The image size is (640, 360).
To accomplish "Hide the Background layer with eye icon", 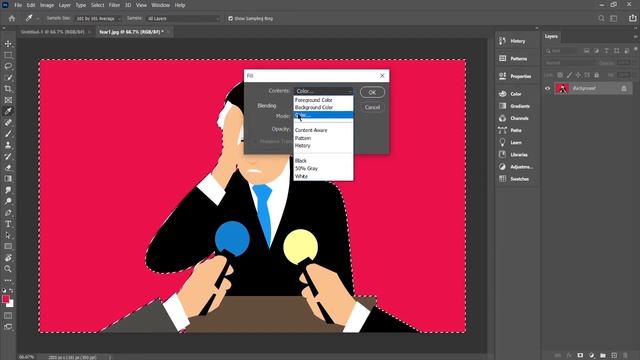I will [x=548, y=88].
